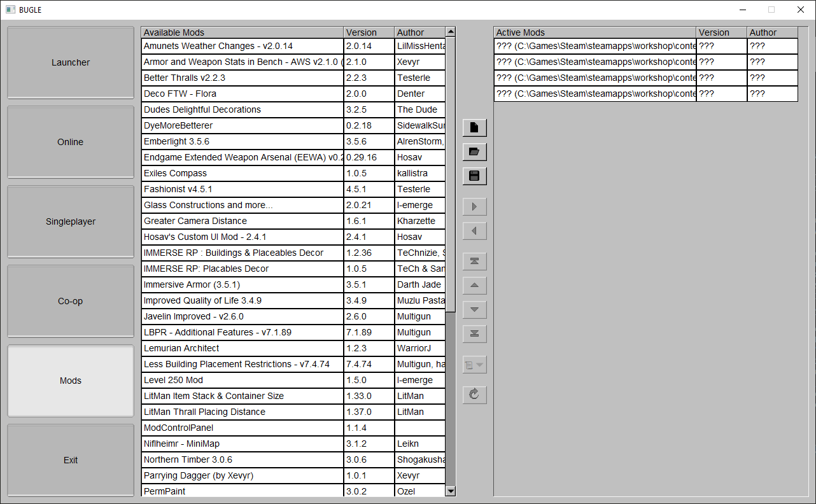Open a mod list file with folder icon
Screen dimensions: 816x504
click(474, 151)
